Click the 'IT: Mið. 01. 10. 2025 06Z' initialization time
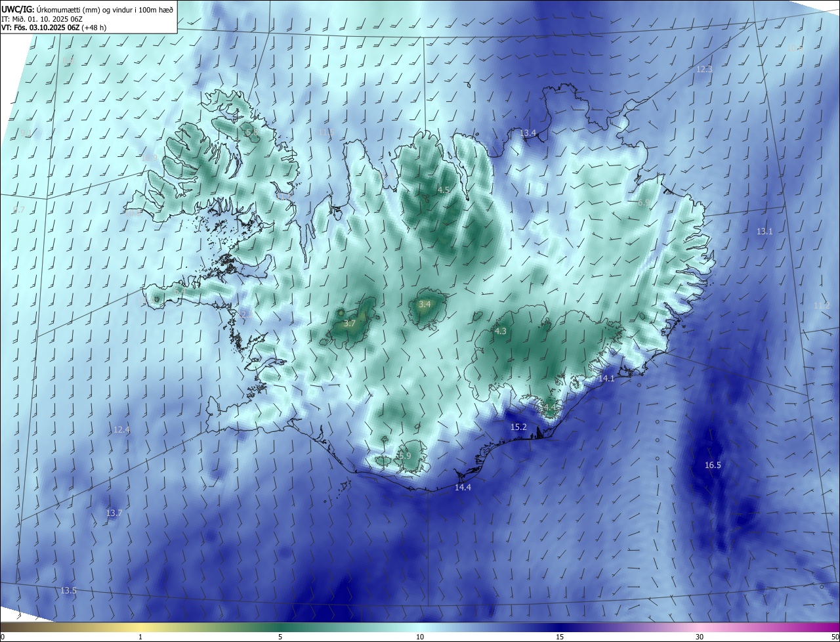Viewport: 840px width, 642px height. [x=42, y=18]
